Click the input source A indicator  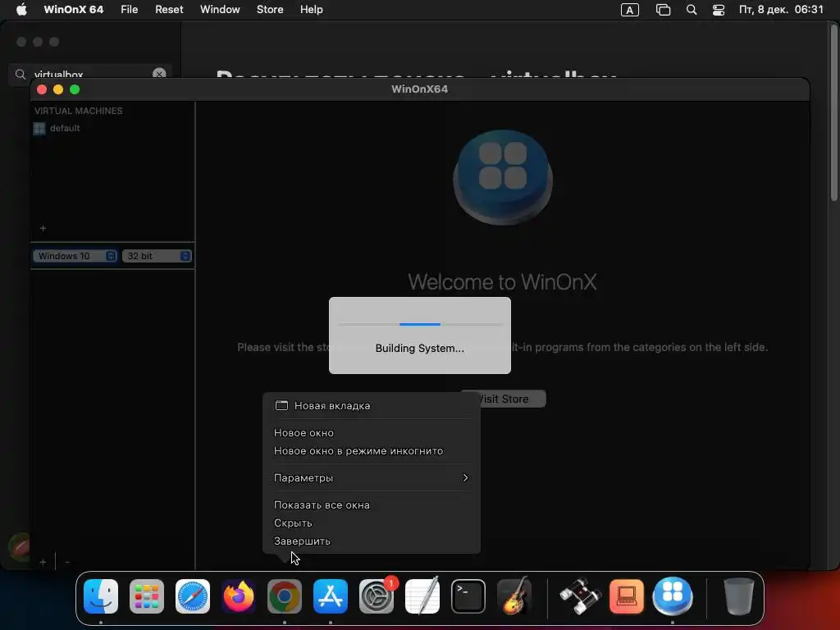click(x=629, y=10)
